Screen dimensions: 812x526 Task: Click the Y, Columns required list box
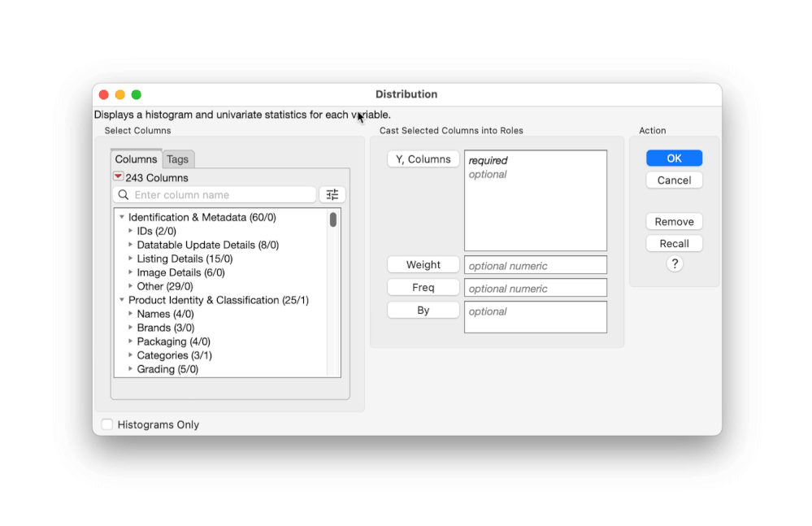click(x=536, y=200)
